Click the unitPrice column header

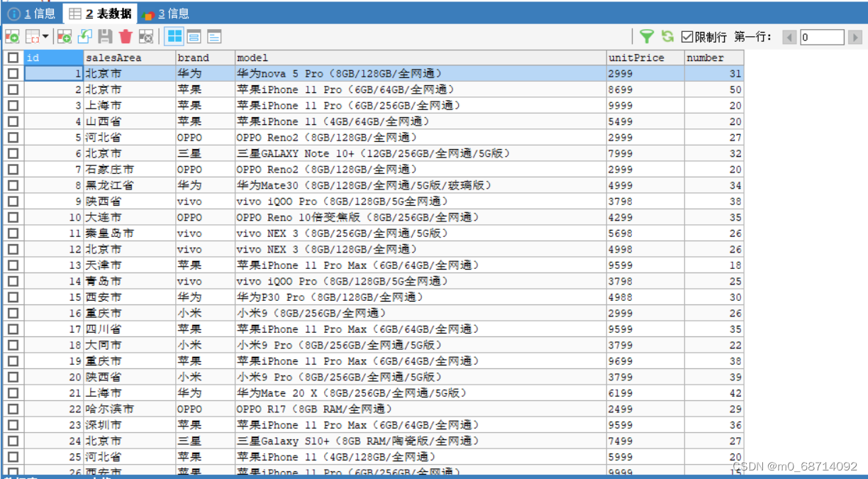[645, 57]
